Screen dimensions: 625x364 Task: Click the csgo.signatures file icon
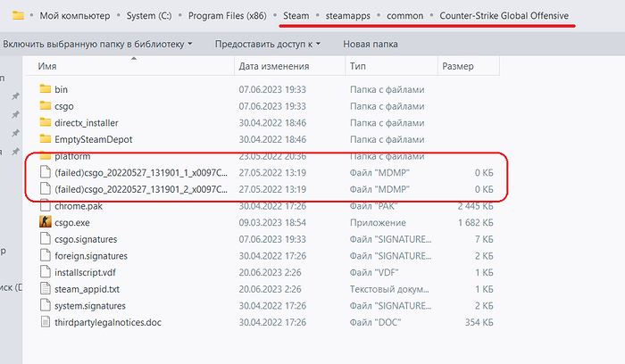coord(46,238)
